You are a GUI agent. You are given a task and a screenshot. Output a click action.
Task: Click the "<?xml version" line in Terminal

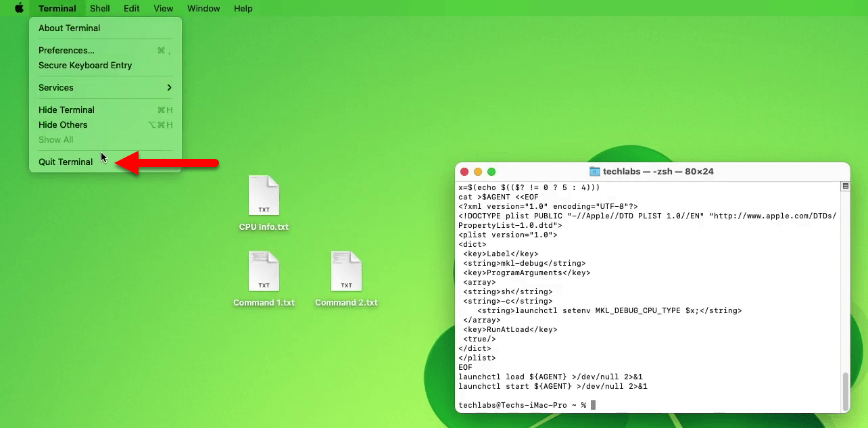click(548, 207)
